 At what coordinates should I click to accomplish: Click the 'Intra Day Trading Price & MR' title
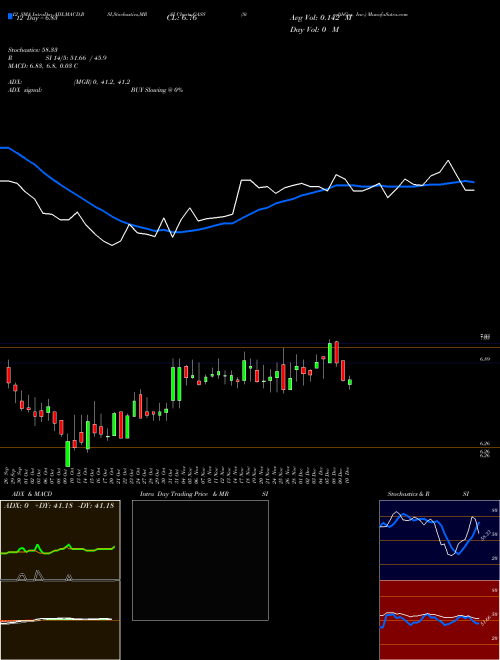184,494
